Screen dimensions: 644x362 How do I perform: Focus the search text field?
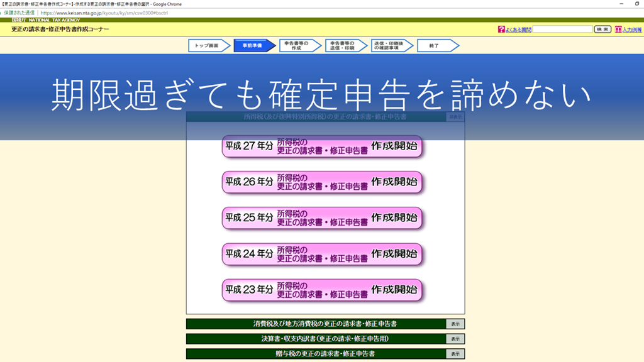pos(562,30)
